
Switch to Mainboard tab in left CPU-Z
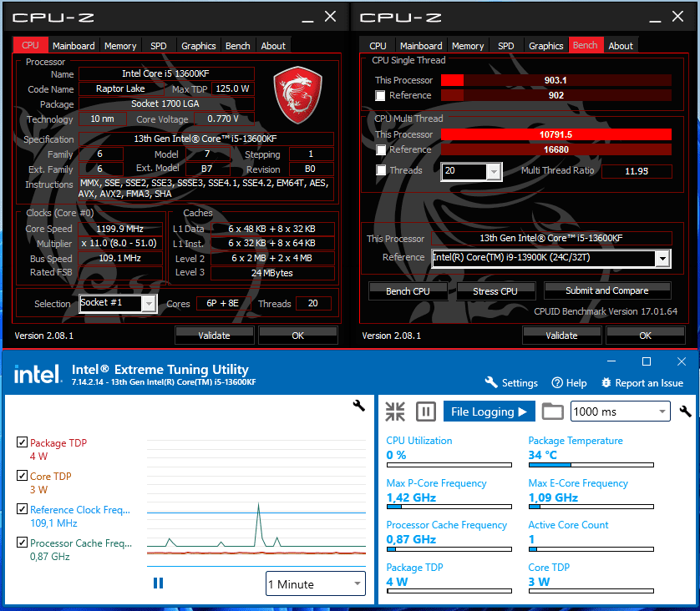pyautogui.click(x=74, y=46)
